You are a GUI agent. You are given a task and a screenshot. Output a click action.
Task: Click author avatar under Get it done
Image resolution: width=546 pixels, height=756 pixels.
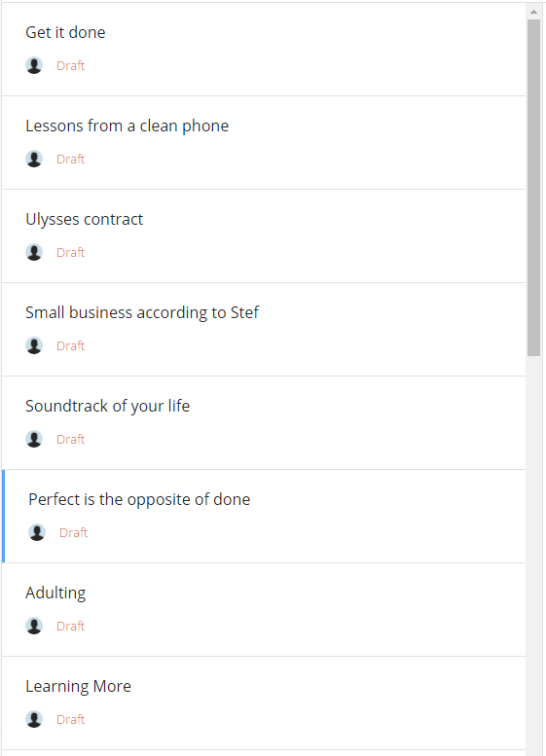(x=34, y=65)
